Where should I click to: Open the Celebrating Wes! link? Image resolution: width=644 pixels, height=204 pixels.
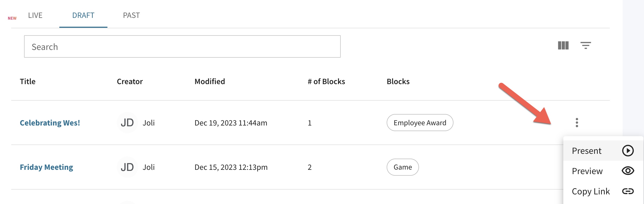[x=50, y=123]
